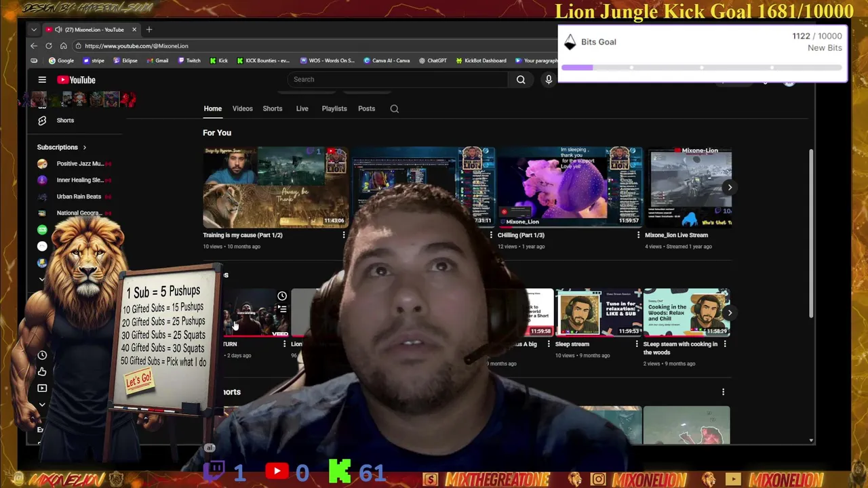Open stripe bookmark

[x=94, y=60]
